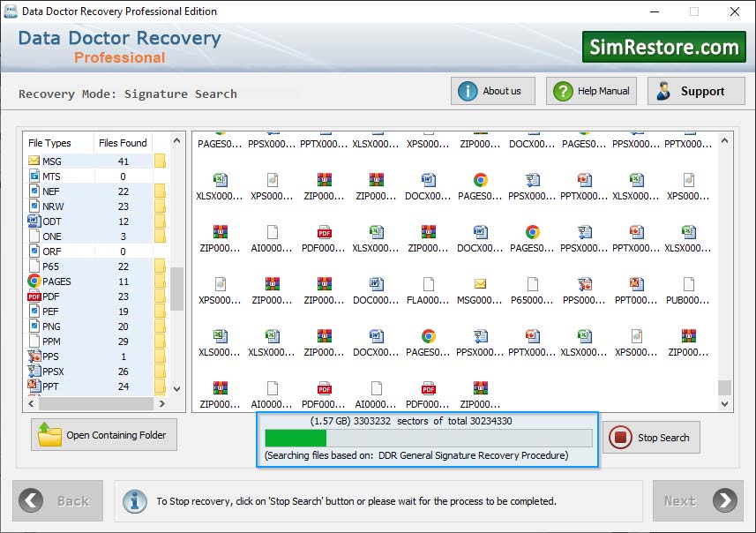Select the XLS000... recovered Excel file
The image size is (756, 533).
tap(220, 336)
